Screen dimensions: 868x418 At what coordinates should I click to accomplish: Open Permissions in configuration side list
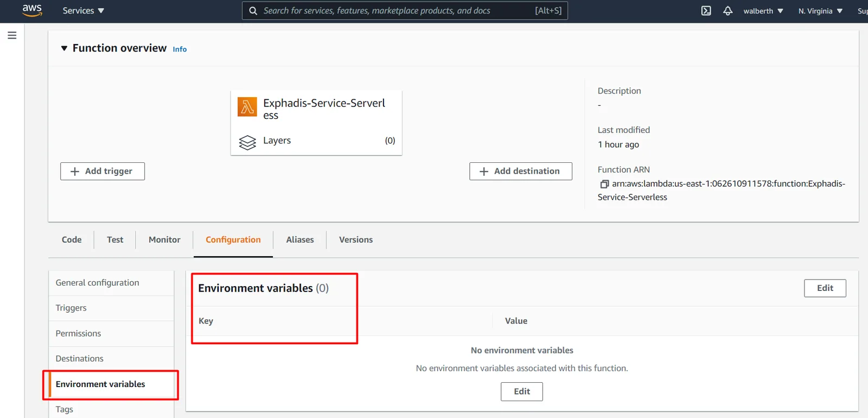[x=111, y=333]
